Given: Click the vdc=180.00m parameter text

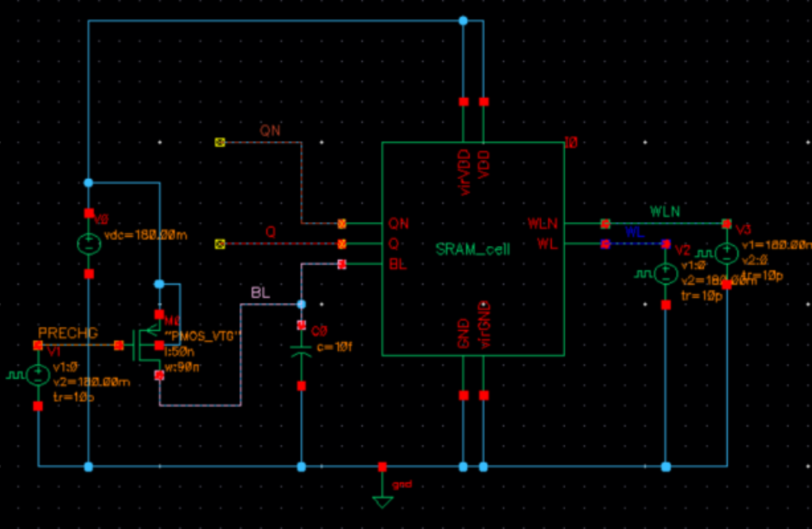Looking at the screenshot, I should click(146, 235).
